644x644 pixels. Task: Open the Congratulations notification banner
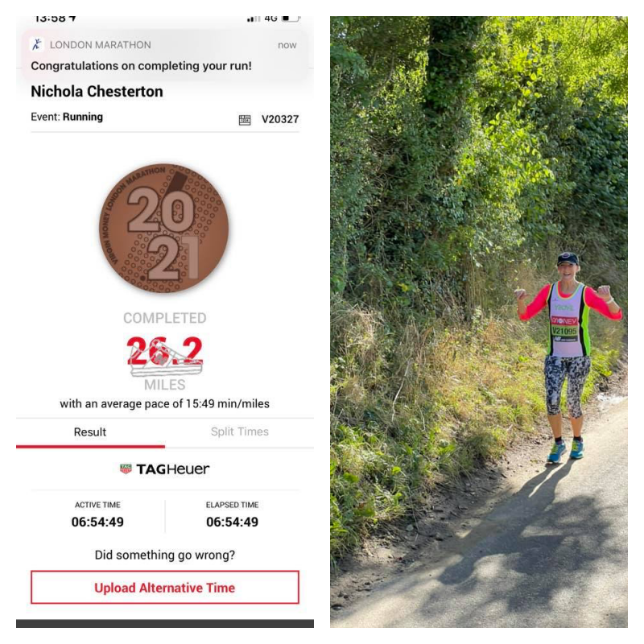tap(165, 55)
